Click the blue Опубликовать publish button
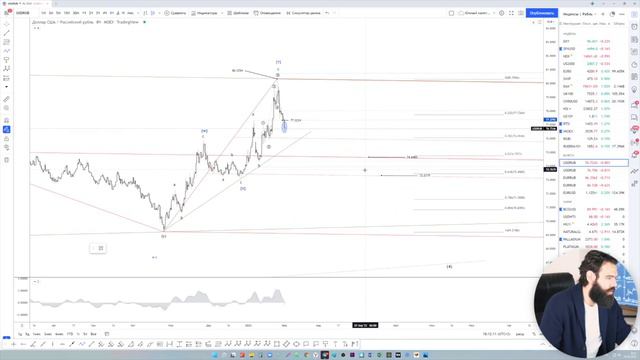Screen dimensions: 640x360 coord(542,13)
